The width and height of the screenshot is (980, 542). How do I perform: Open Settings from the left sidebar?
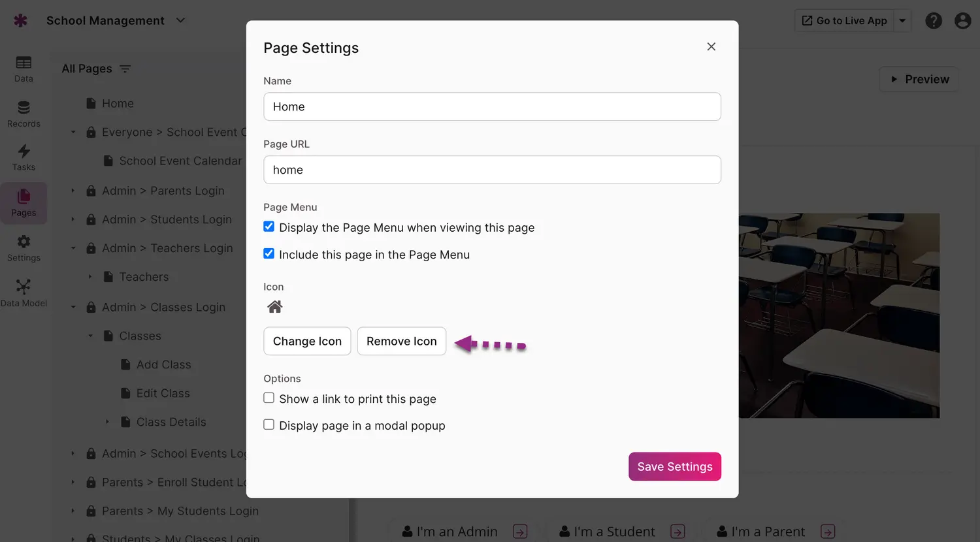coord(23,247)
